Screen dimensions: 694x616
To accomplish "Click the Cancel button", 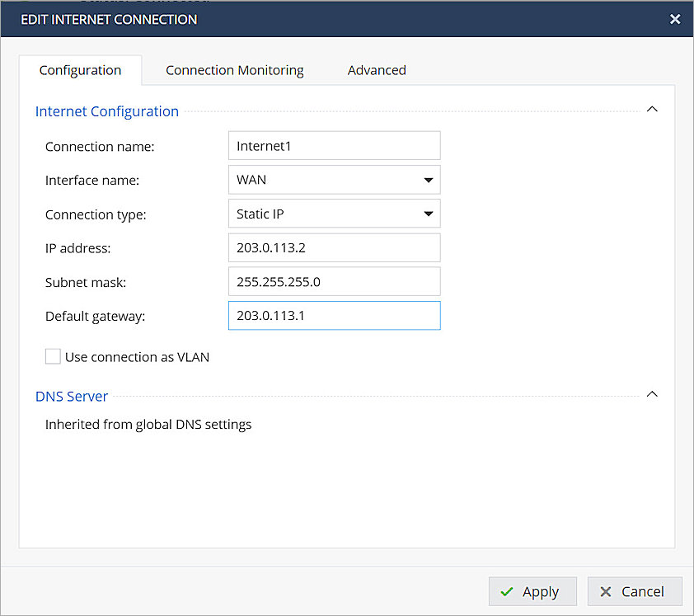I will click(x=635, y=591).
